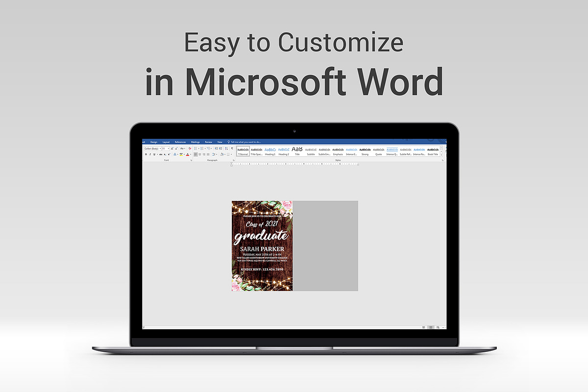
Task: Click the Grow Font icon
Action: click(x=172, y=148)
